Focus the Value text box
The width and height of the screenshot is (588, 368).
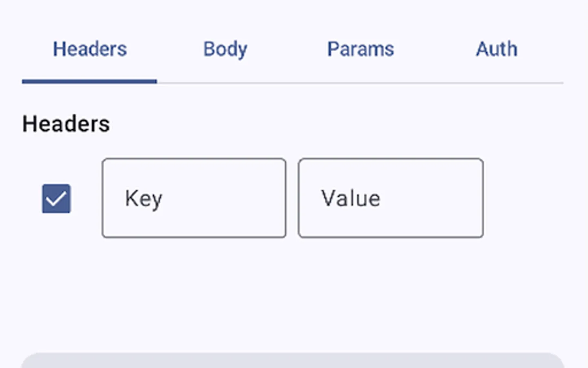(x=391, y=198)
